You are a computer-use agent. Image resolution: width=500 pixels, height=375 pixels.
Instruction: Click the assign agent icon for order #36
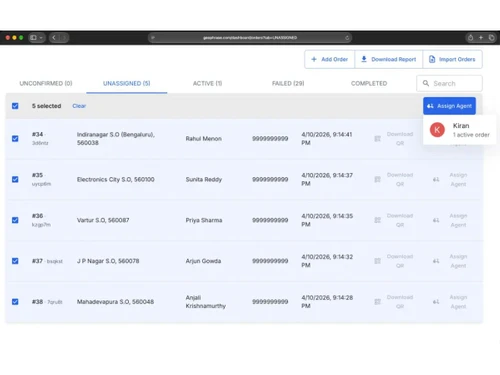(x=436, y=220)
